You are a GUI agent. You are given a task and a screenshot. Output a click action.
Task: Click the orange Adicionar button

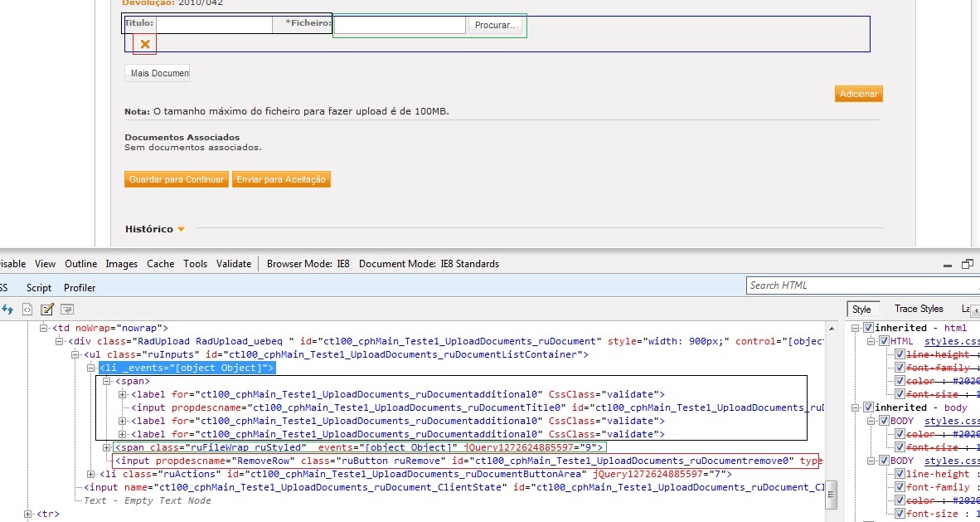pos(859,94)
